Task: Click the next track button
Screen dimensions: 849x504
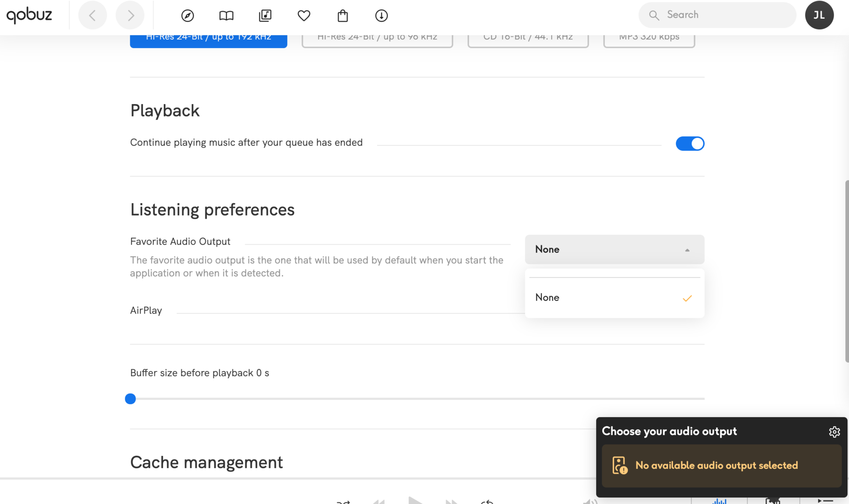Action: tap(451, 502)
